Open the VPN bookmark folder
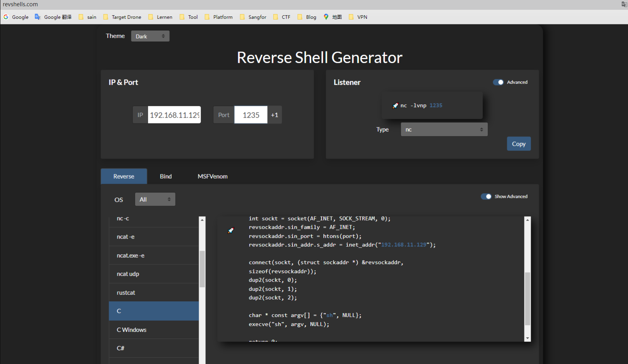628x364 pixels. 358,17
